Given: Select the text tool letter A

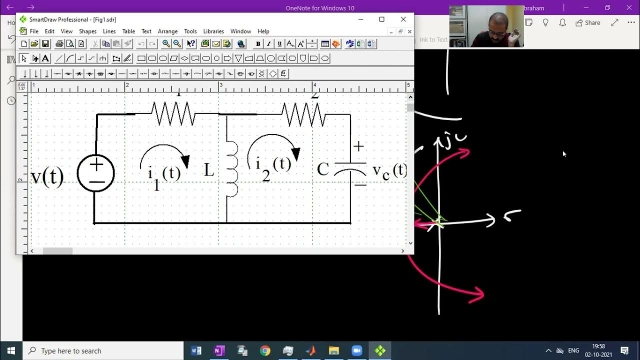Looking at the screenshot, I should (46, 59).
